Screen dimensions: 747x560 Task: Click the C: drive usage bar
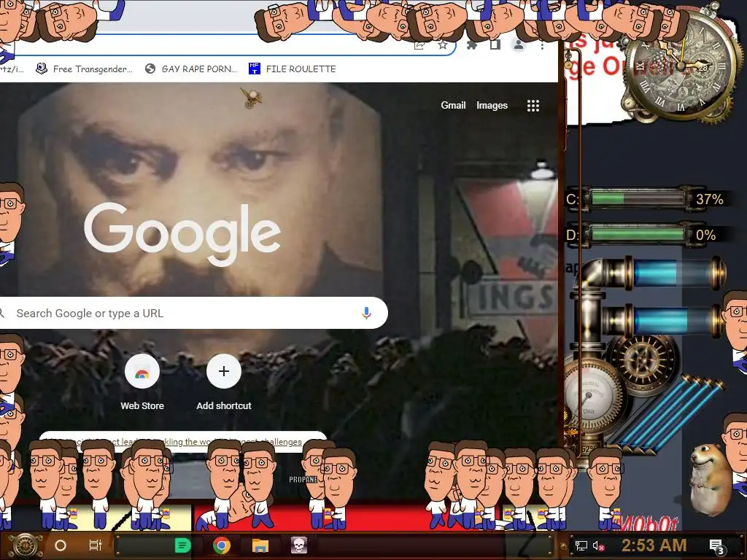point(637,198)
